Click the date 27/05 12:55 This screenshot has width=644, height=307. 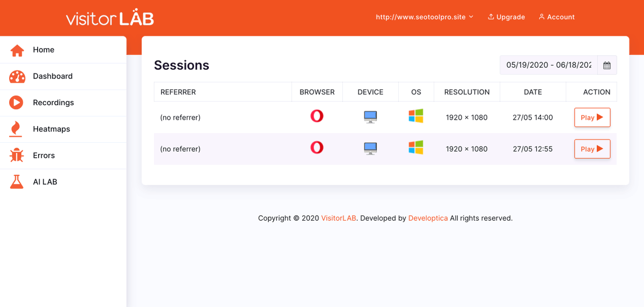tap(533, 149)
